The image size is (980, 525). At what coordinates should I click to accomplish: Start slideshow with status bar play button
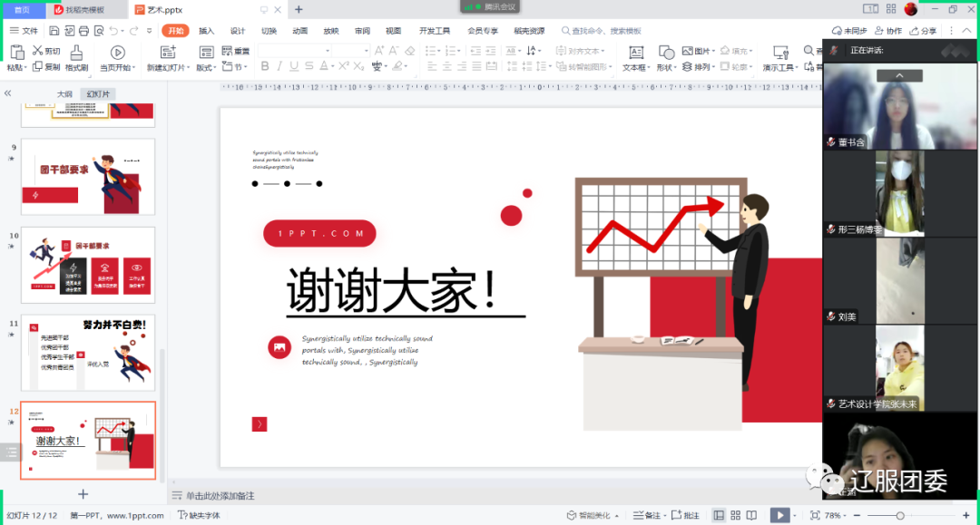coord(779,515)
